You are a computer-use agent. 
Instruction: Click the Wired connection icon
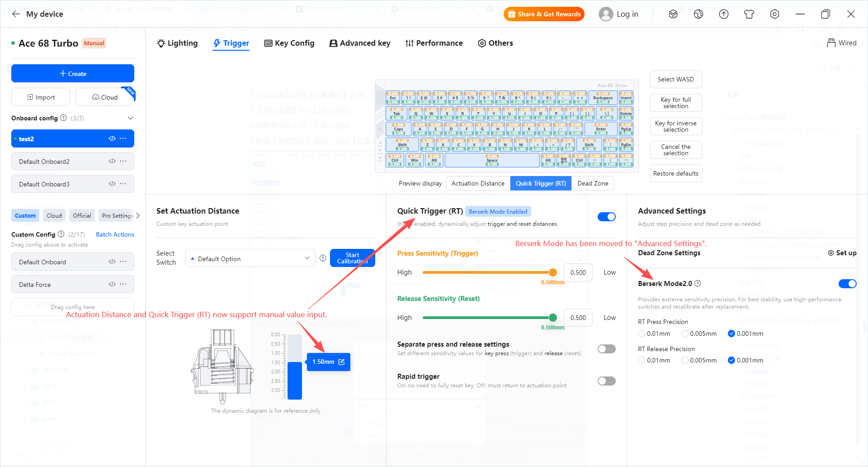point(831,43)
